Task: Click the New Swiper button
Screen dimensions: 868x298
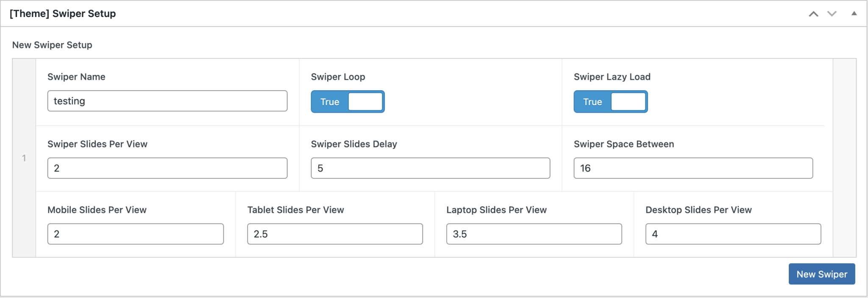Action: click(821, 274)
